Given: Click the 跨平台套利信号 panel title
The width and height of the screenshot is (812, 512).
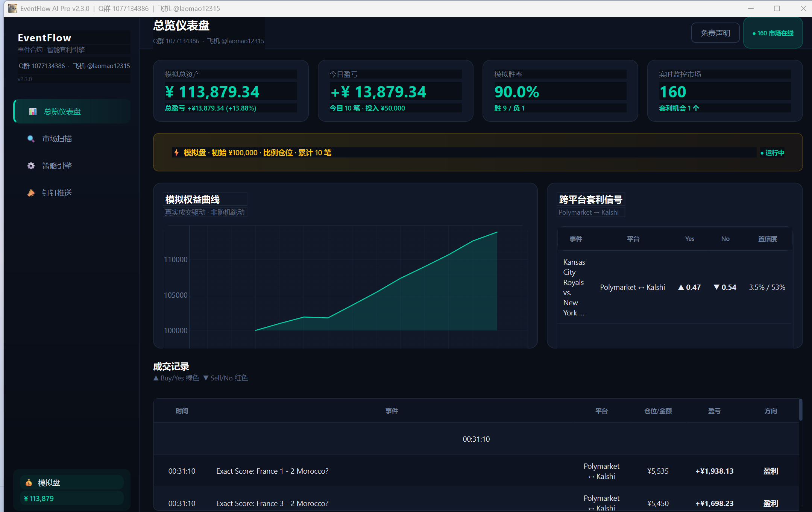Looking at the screenshot, I should 590,199.
